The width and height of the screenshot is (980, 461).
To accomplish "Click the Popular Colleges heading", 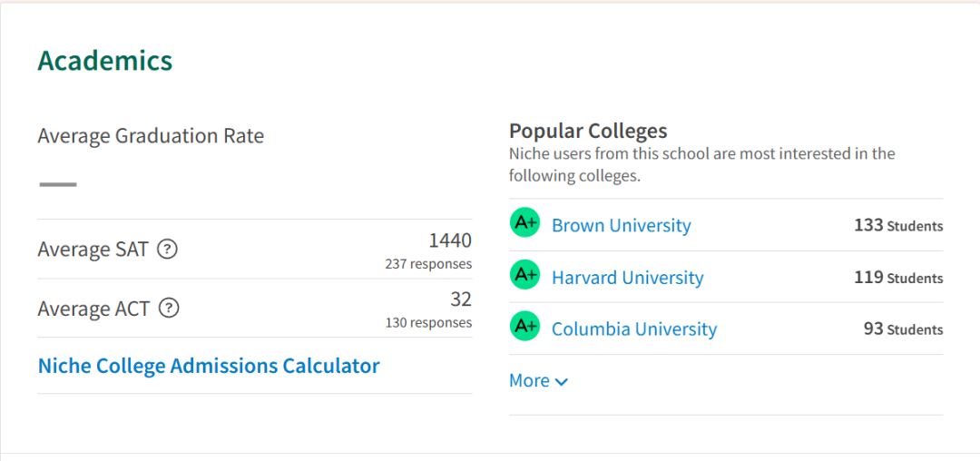I will (588, 131).
